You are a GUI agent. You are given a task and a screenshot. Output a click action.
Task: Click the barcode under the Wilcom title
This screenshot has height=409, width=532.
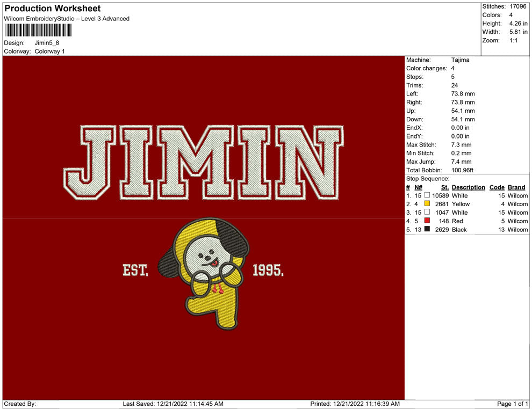[x=38, y=30]
